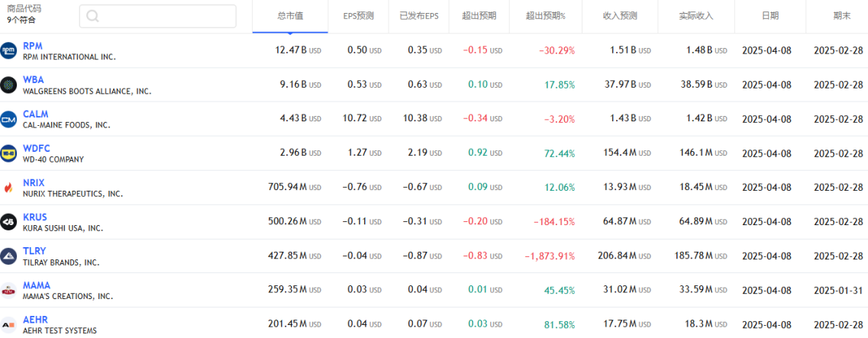Click the 12.47 B market cap value
Viewport: 868px width, 338px height.
[x=298, y=50]
